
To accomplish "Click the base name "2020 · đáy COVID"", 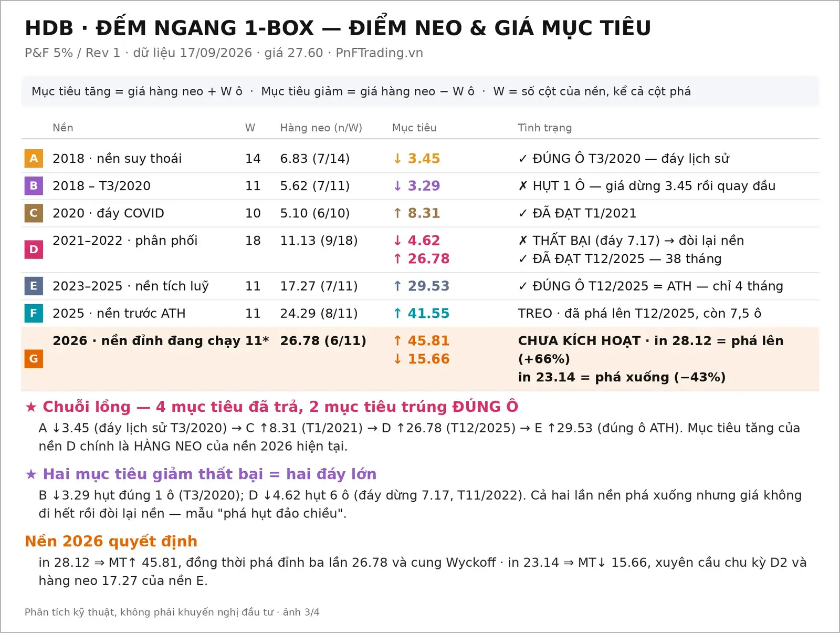I will click(108, 213).
